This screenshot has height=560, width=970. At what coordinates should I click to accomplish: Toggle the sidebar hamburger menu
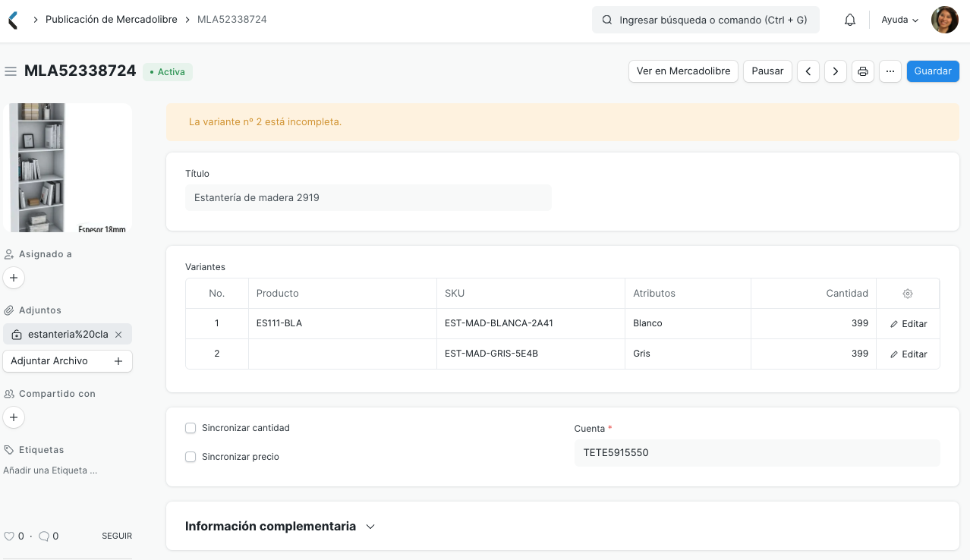coord(11,71)
